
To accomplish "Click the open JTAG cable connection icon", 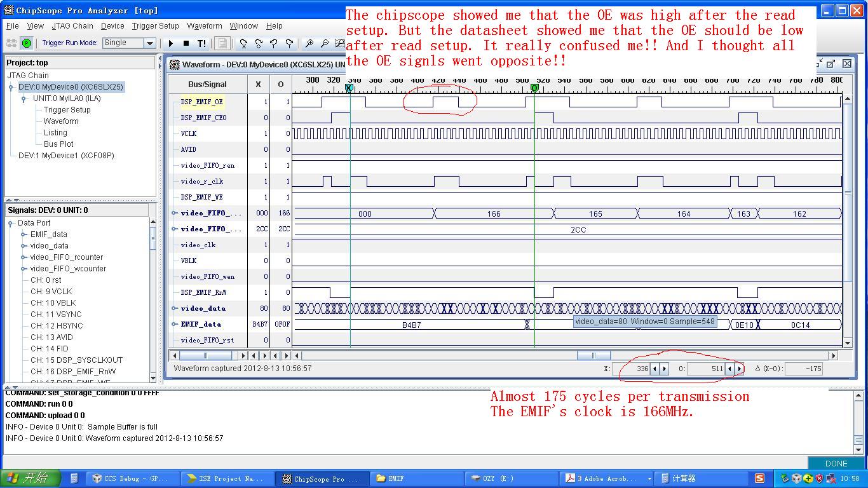I will click(x=11, y=43).
